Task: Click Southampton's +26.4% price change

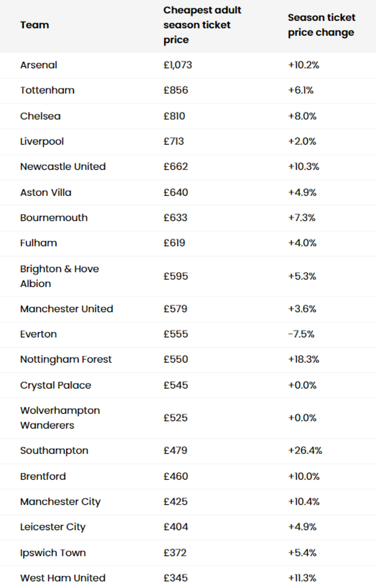Action: (x=305, y=451)
